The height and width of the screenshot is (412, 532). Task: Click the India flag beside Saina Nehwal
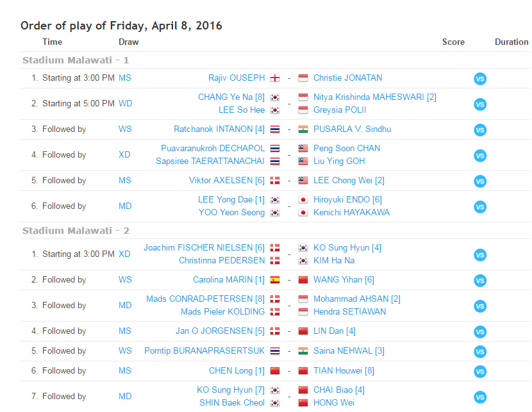(x=303, y=351)
